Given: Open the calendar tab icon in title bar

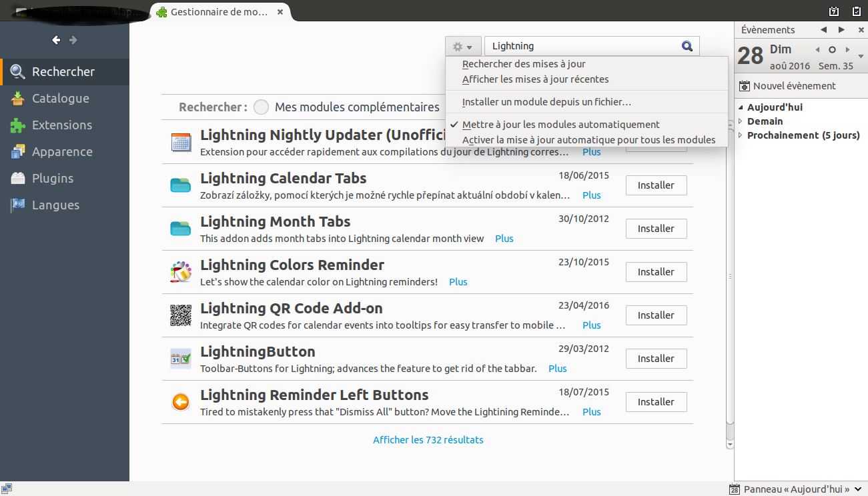Looking at the screenshot, I should (x=834, y=11).
